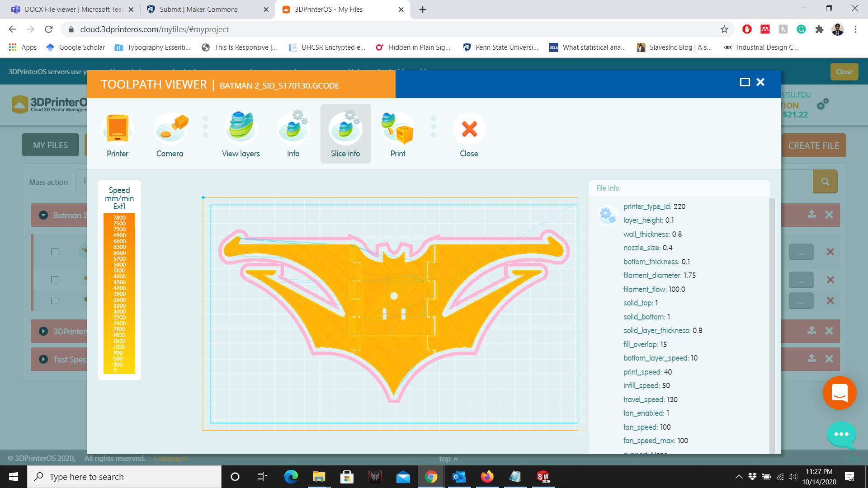868x488 pixels.
Task: Open the Printer tool in toolpath viewer
Action: tap(118, 134)
